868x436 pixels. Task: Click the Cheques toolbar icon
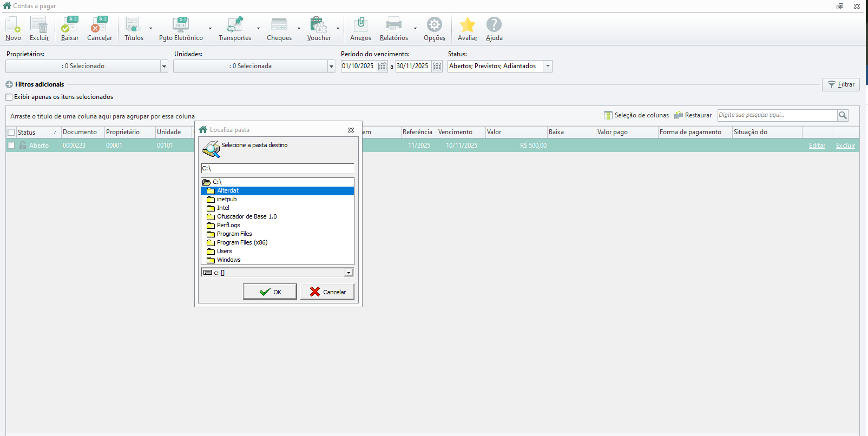coord(279,25)
